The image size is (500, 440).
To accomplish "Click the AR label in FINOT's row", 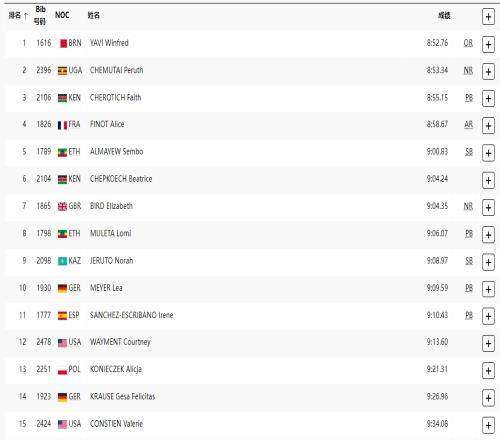I will [468, 125].
